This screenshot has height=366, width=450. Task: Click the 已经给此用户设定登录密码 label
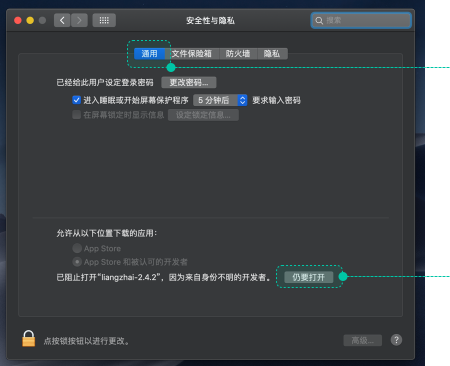pyautogui.click(x=105, y=82)
